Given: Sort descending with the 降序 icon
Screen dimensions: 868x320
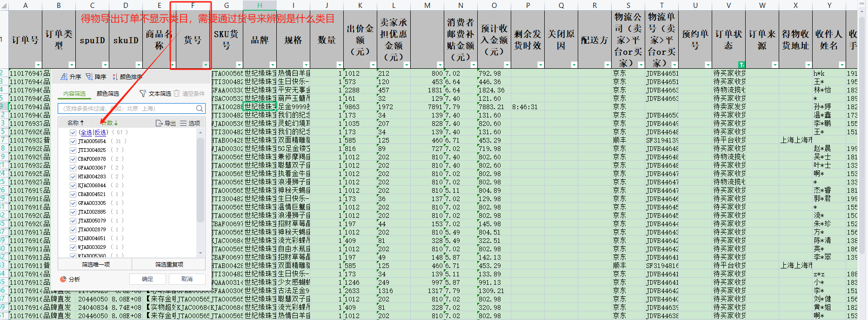Looking at the screenshot, I should [96, 77].
